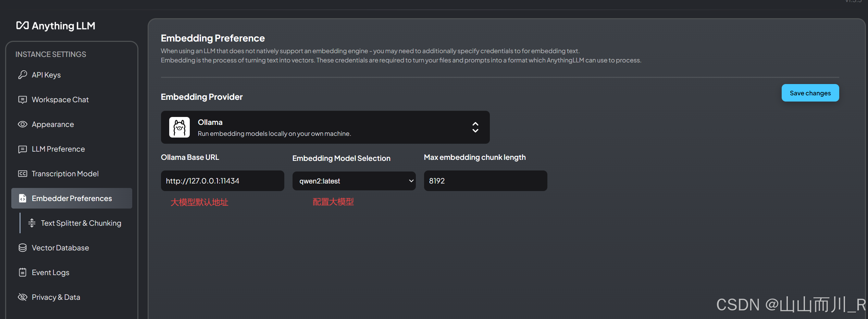The width and height of the screenshot is (868, 319).
Task: Select Embedder Preferences in sidebar
Action: pyautogui.click(x=72, y=198)
